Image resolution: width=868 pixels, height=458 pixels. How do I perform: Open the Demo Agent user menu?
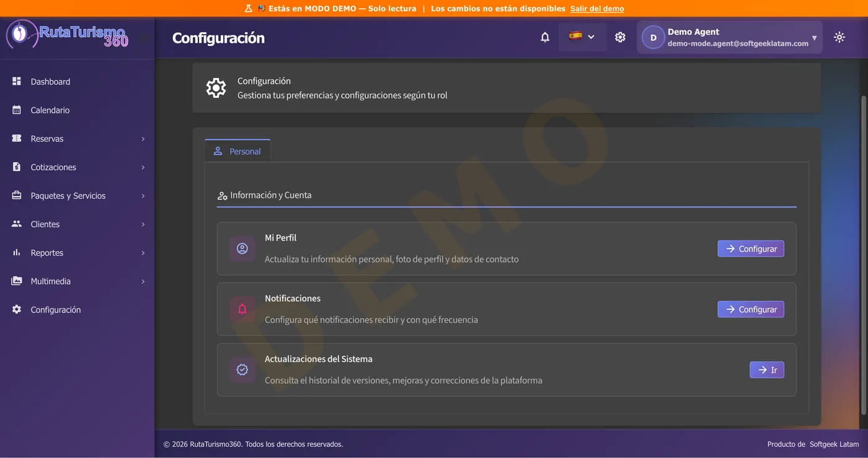click(x=730, y=38)
